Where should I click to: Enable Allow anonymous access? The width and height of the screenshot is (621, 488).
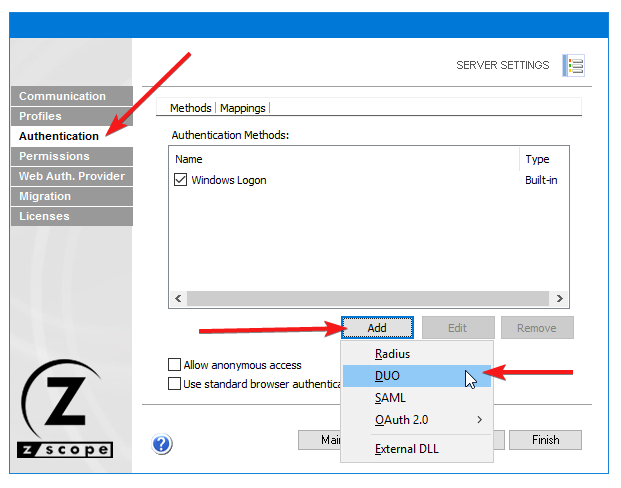point(174,364)
